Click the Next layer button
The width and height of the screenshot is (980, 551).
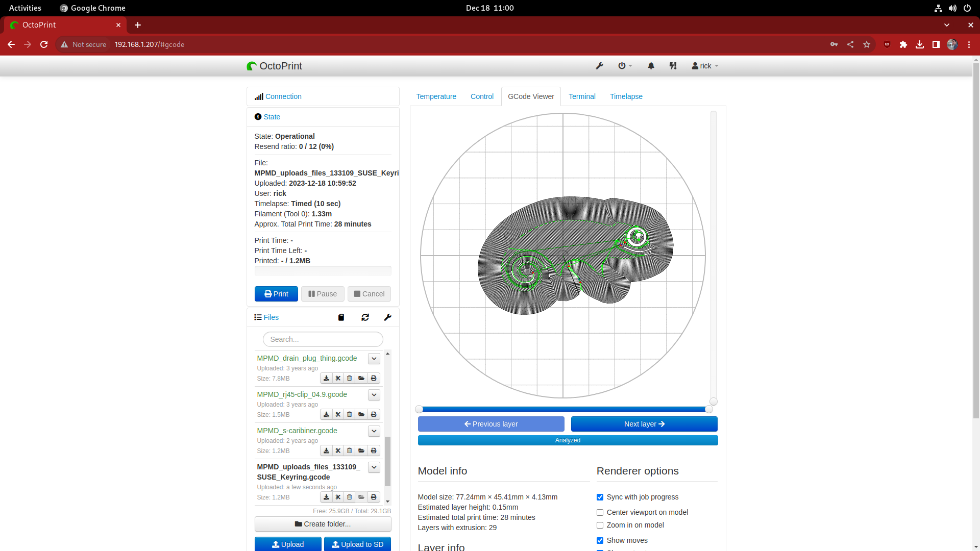(x=644, y=424)
